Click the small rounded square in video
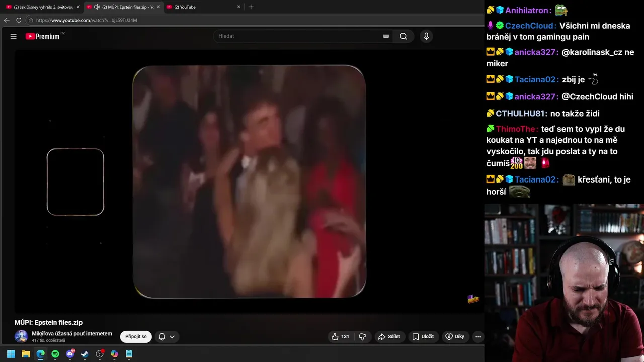 point(75,182)
